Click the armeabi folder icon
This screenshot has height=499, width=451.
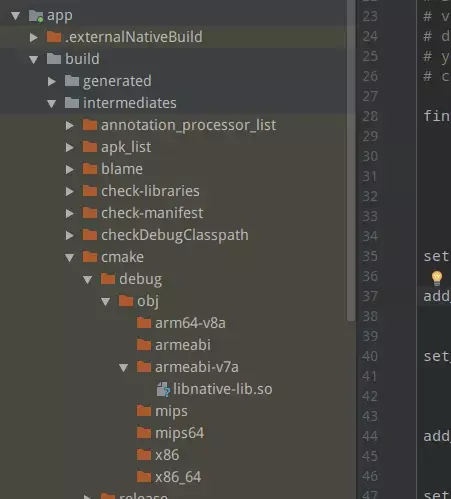pyautogui.click(x=144, y=345)
